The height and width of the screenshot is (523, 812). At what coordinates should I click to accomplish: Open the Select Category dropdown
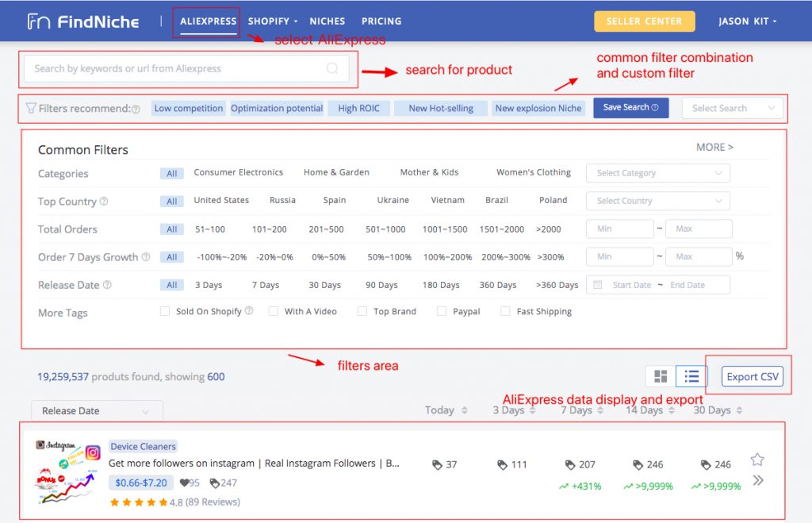(658, 173)
